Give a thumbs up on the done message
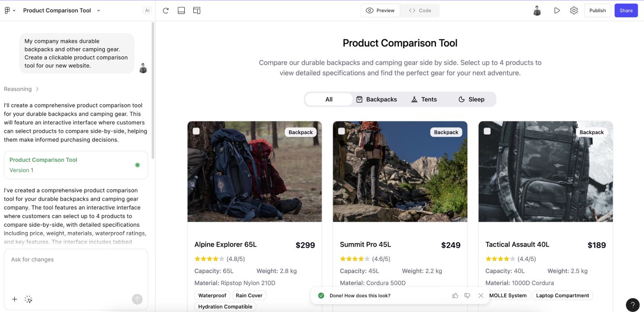644x312 pixels. tap(455, 295)
